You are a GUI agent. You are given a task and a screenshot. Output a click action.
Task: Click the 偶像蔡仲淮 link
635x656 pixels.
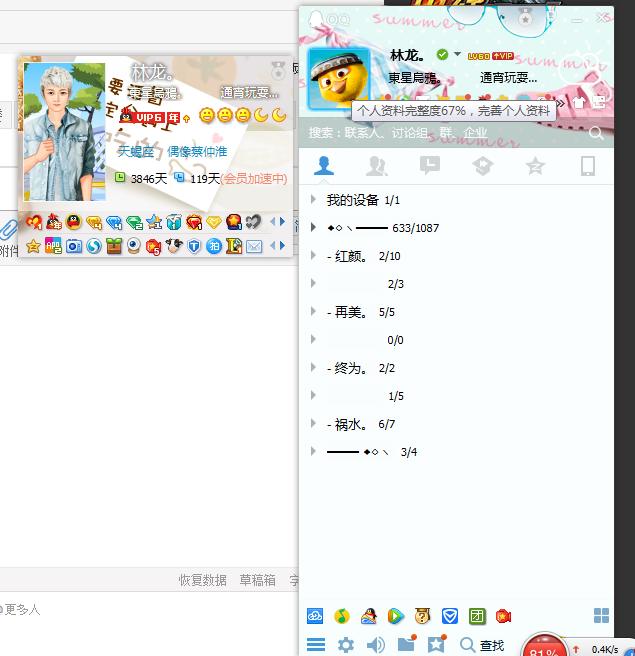(x=197, y=151)
